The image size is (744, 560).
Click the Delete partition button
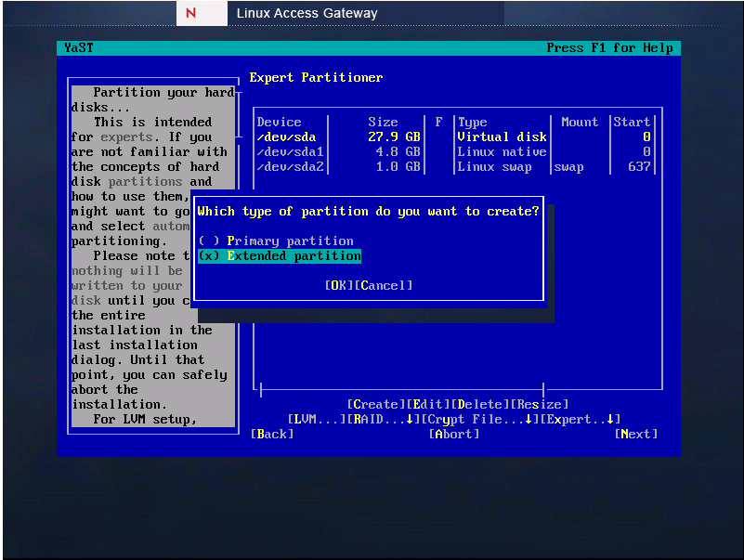(x=480, y=404)
